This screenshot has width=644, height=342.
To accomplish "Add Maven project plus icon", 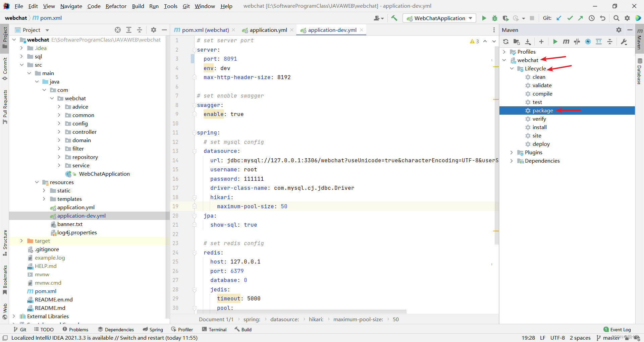I will coord(541,42).
